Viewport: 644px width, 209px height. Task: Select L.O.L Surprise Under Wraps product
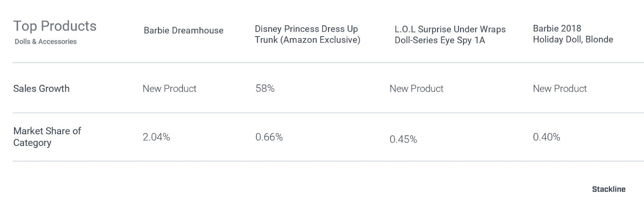coord(450,35)
